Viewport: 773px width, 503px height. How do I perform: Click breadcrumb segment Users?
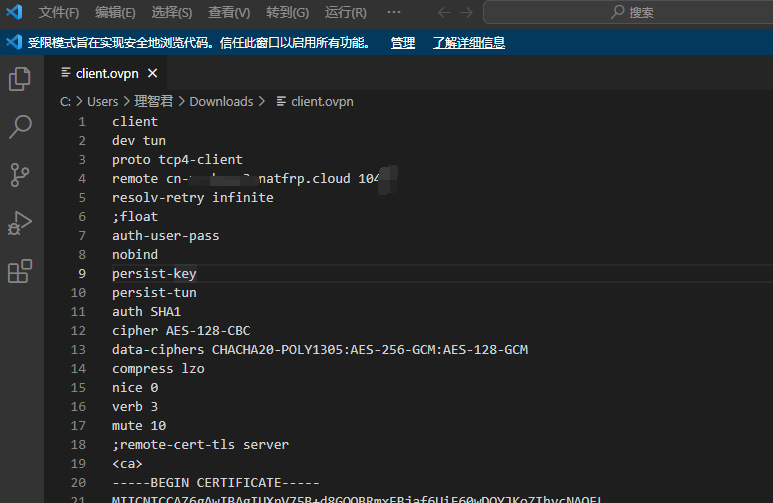103,102
